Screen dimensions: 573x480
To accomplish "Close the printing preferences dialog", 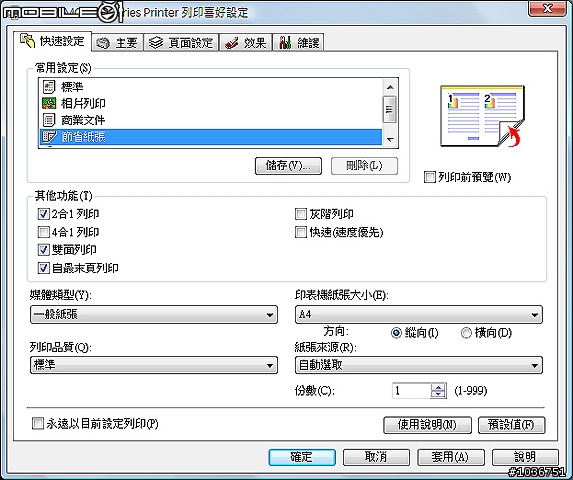I will tap(547, 9).
